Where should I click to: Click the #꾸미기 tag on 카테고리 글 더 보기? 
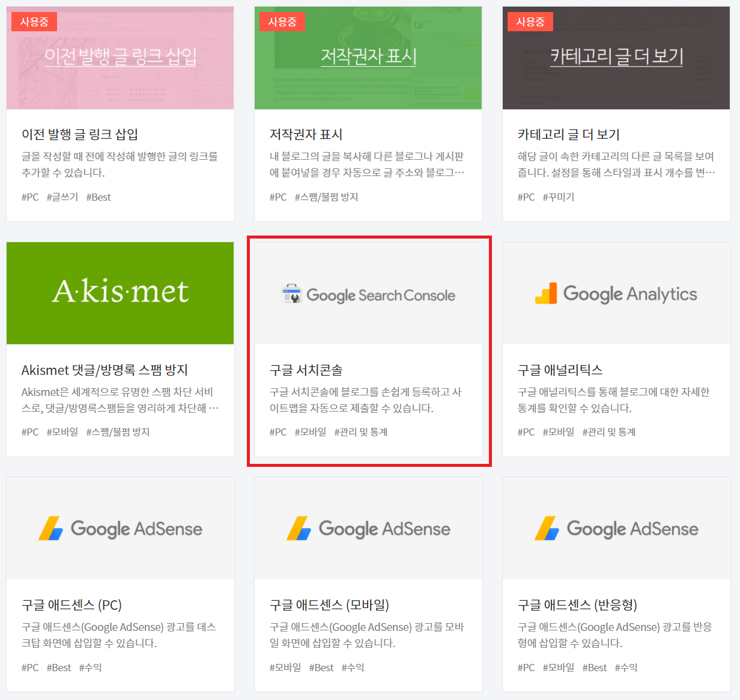(559, 197)
